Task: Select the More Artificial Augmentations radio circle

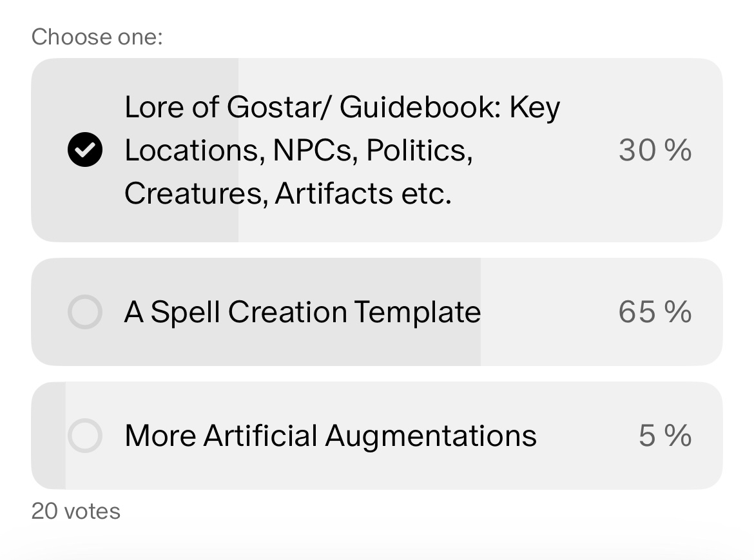Action: pos(85,436)
